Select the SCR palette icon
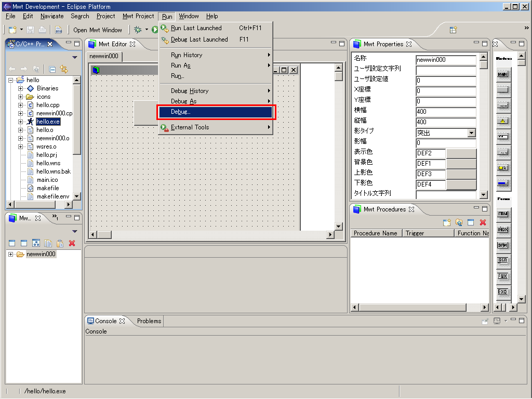The height and width of the screenshot is (399, 532). tap(502, 260)
